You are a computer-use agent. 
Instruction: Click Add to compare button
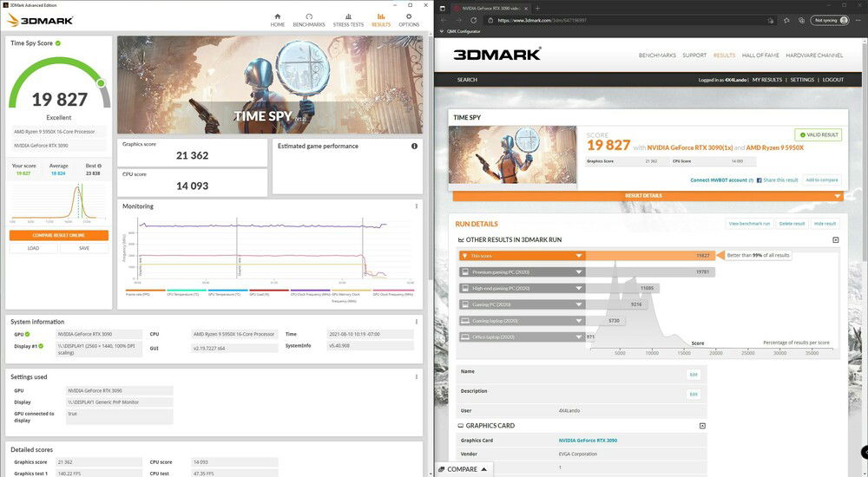coord(821,180)
